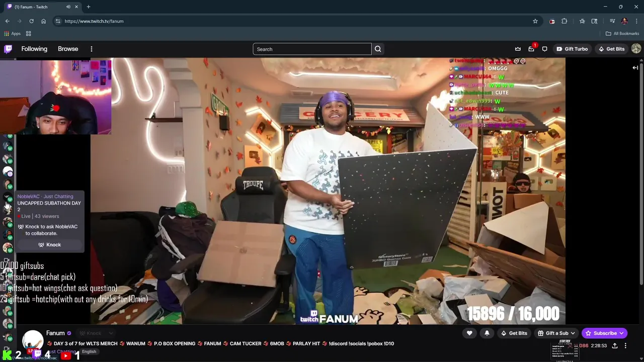644x362 pixels.
Task: Open Chrome three-dot menu
Action: [x=636, y=21]
